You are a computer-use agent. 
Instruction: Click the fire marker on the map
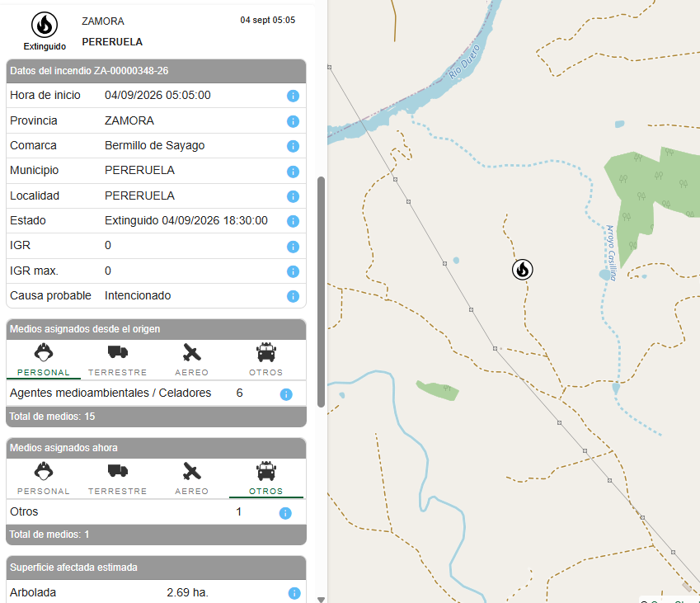(x=522, y=270)
